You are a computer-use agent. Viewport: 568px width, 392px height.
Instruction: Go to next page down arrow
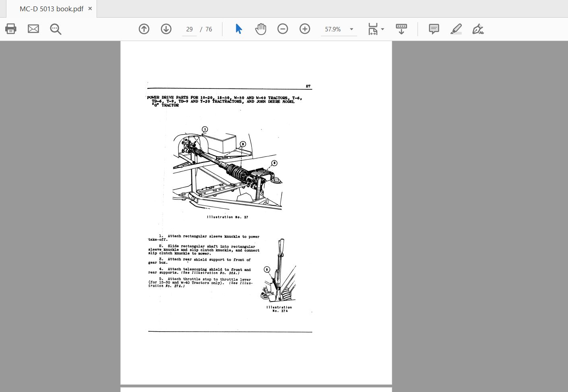click(x=166, y=29)
